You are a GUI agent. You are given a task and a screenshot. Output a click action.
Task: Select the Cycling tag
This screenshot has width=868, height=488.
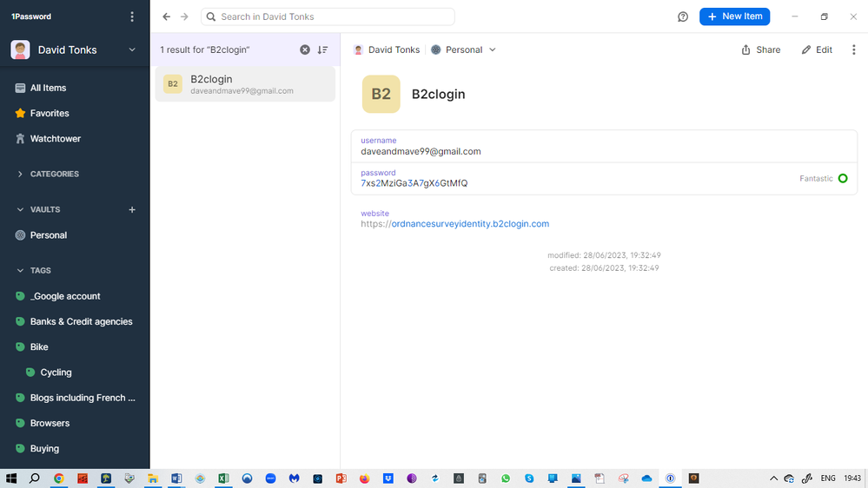click(56, 373)
